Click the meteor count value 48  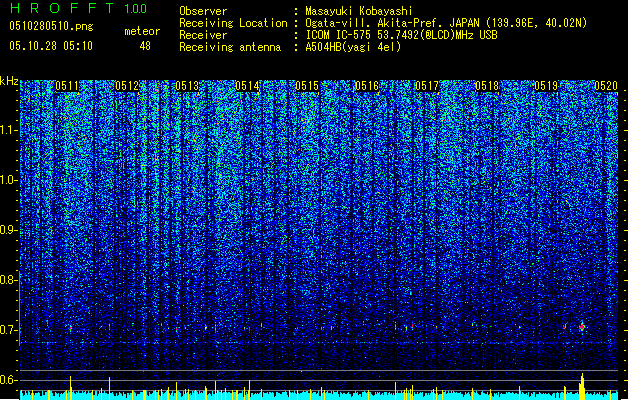(145, 46)
